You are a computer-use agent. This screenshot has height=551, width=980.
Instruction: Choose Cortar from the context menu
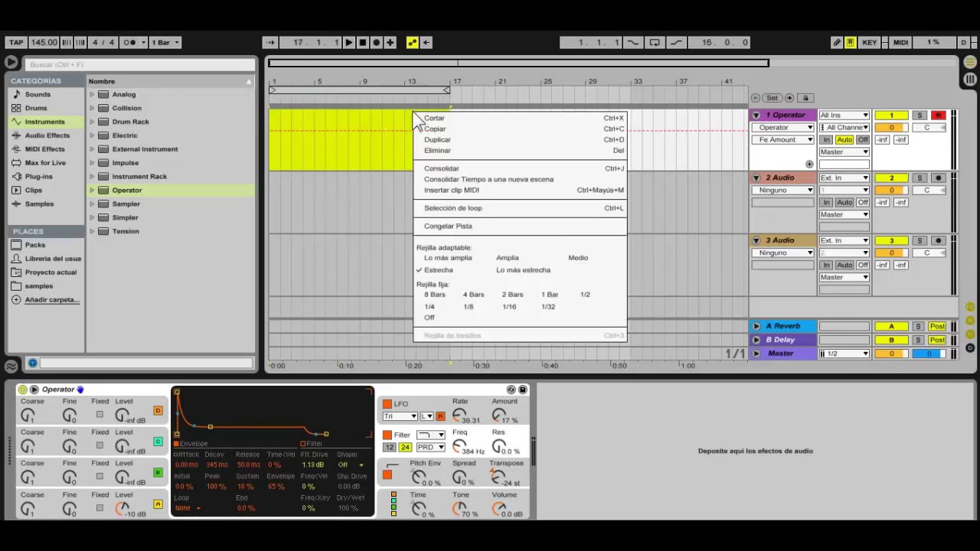(x=434, y=118)
